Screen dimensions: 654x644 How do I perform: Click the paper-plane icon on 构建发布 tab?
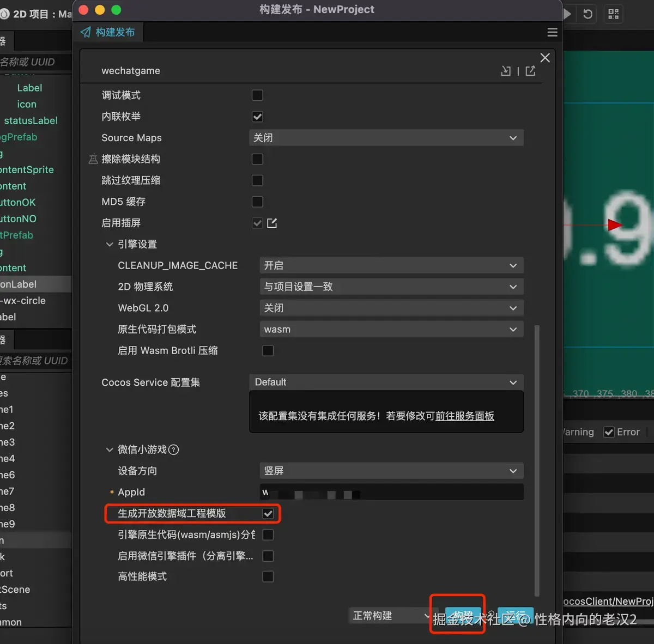[86, 33]
